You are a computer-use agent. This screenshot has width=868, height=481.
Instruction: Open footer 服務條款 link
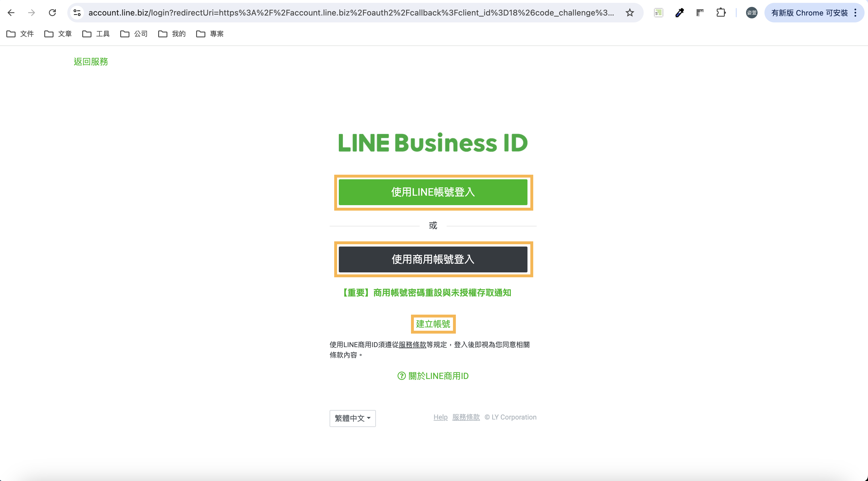pyautogui.click(x=466, y=417)
